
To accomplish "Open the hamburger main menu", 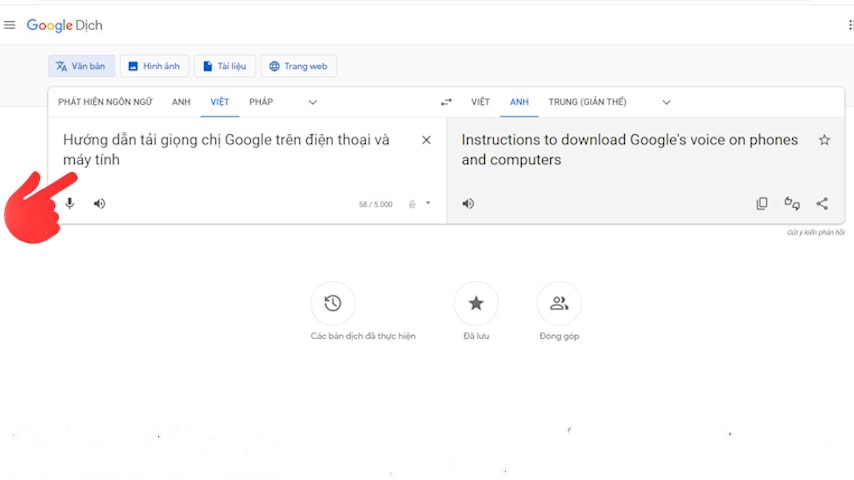I will (x=10, y=25).
